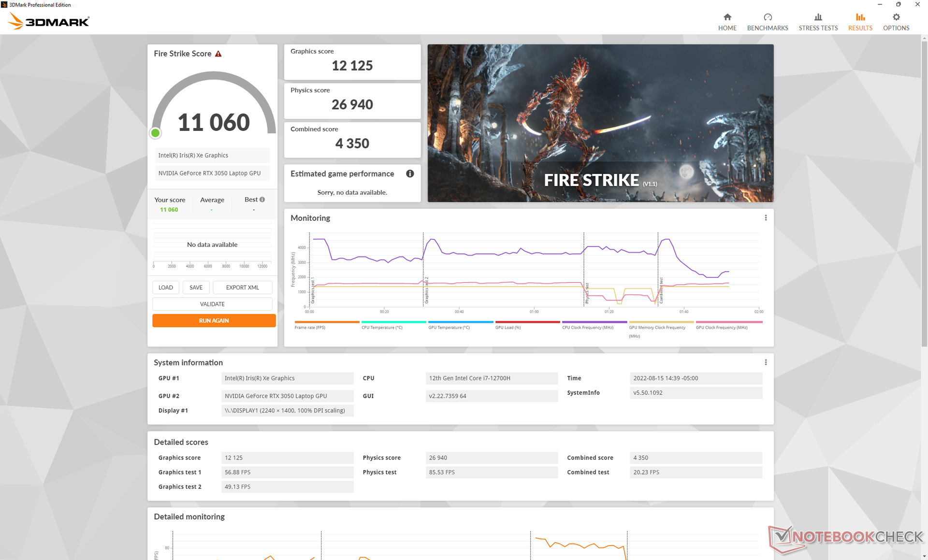Click the Validate button

[212, 304]
